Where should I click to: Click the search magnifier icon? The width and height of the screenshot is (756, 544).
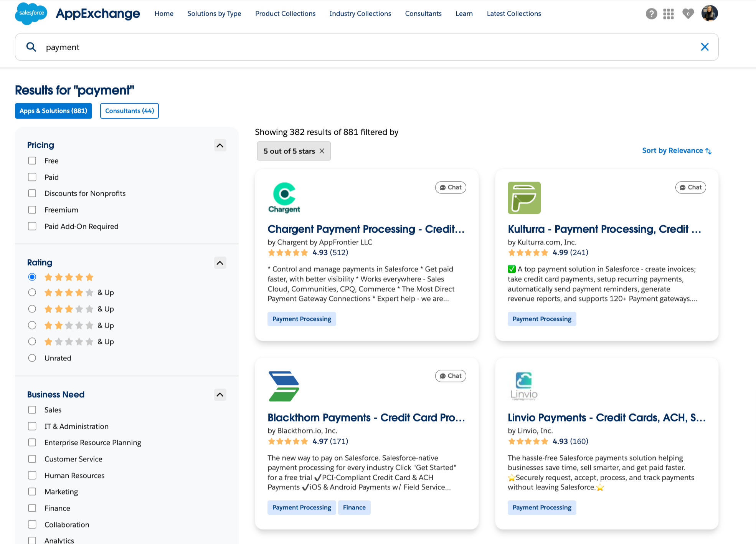click(x=31, y=47)
